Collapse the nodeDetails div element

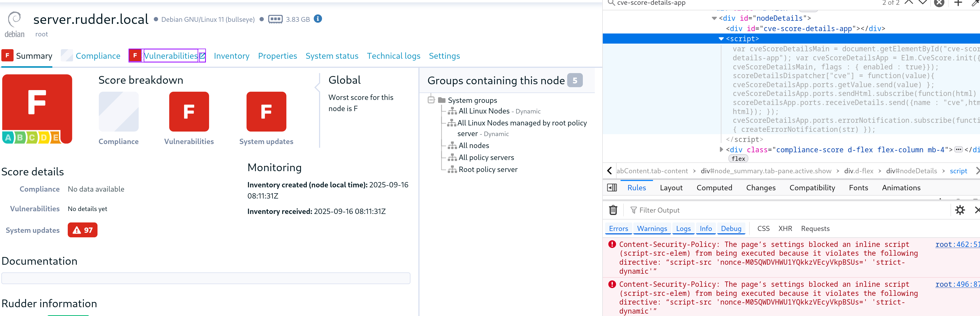tap(714, 18)
